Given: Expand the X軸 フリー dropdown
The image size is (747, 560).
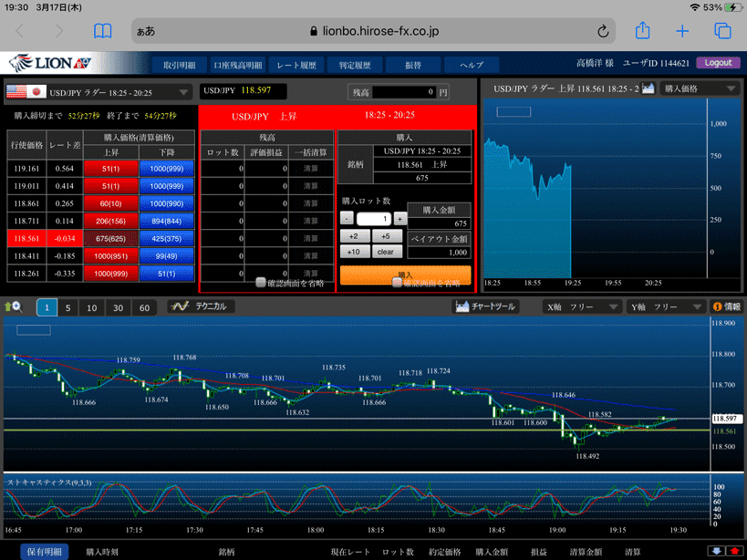Looking at the screenshot, I should pos(582,307).
